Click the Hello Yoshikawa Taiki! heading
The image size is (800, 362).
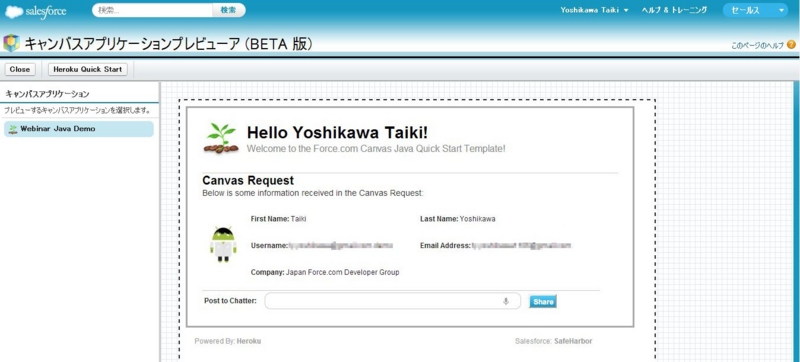(337, 133)
